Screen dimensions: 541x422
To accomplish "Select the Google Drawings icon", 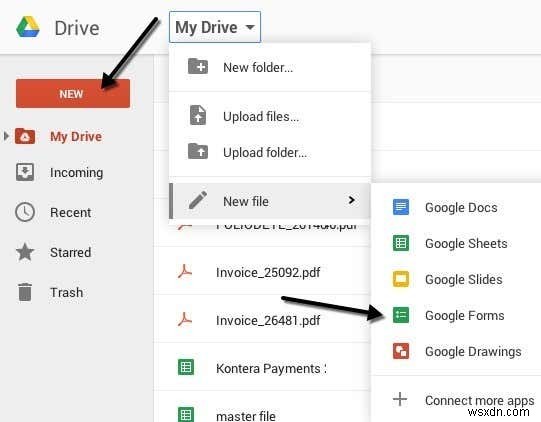I will (x=401, y=351).
